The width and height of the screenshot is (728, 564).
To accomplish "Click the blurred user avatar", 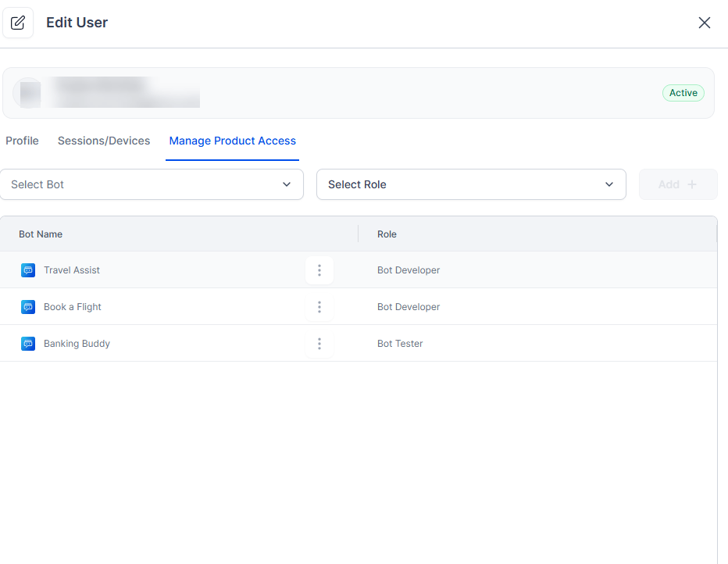I will tap(29, 93).
